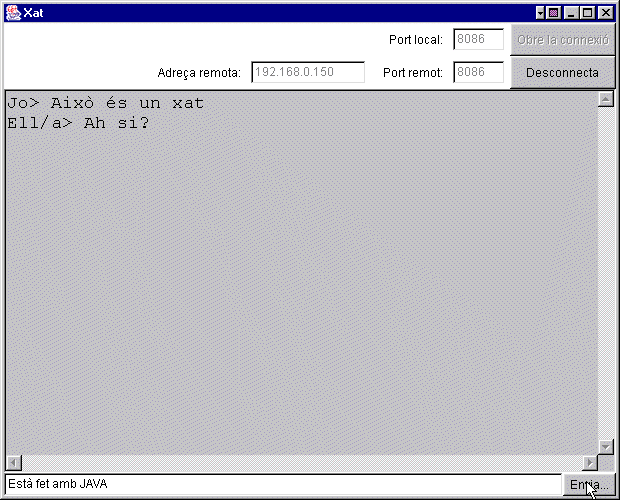Click the vertical scrollbar track
The height and width of the screenshot is (500, 620).
(x=606, y=273)
